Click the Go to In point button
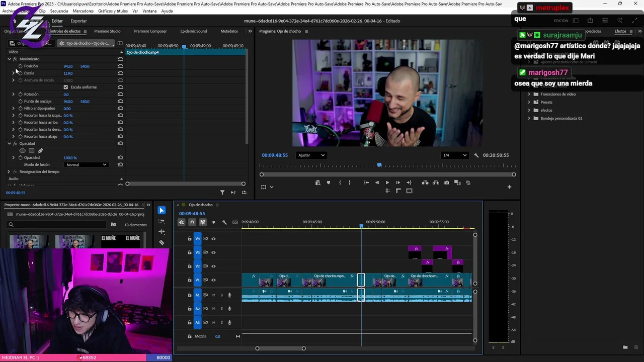 366,183
